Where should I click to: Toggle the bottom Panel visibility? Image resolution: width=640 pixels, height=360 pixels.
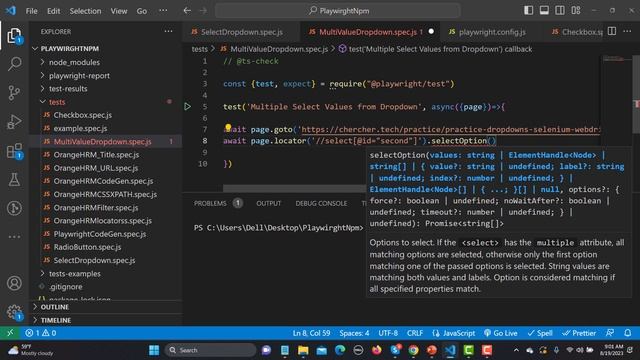click(544, 10)
